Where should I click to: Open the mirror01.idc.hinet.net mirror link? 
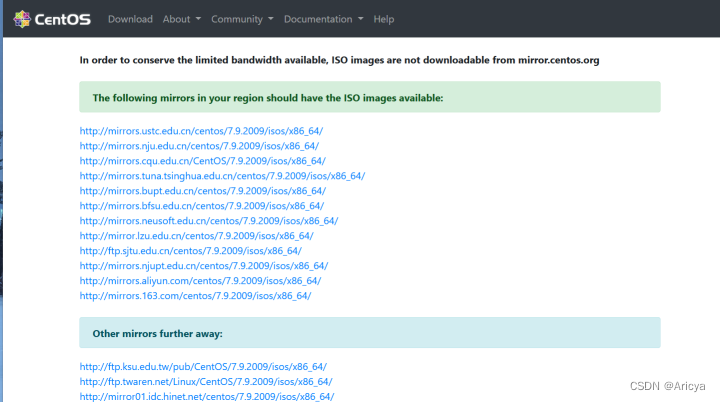point(207,396)
